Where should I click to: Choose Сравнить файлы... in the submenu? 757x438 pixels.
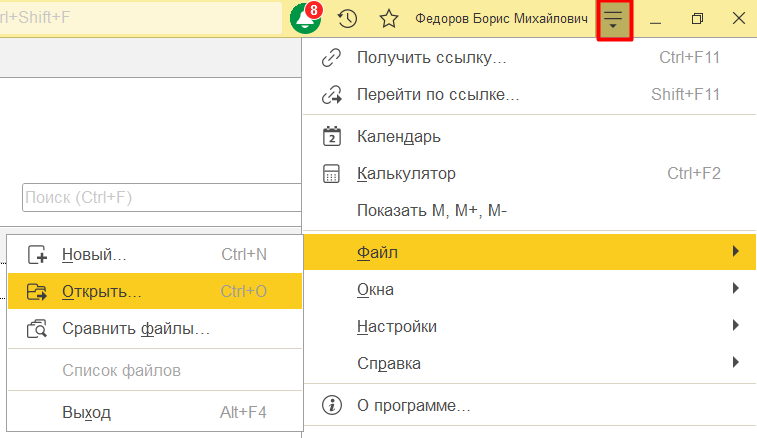tap(155, 328)
